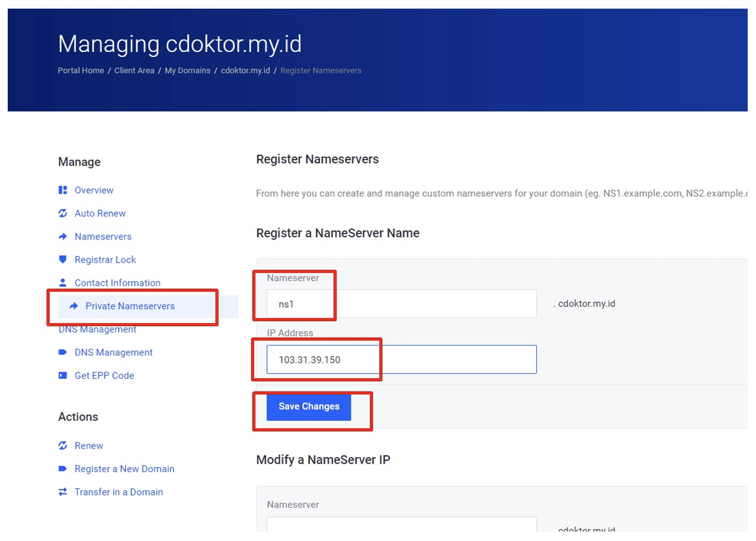The width and height of the screenshot is (756, 541).
Task: Select the Contact Information person icon
Action: [x=63, y=283]
